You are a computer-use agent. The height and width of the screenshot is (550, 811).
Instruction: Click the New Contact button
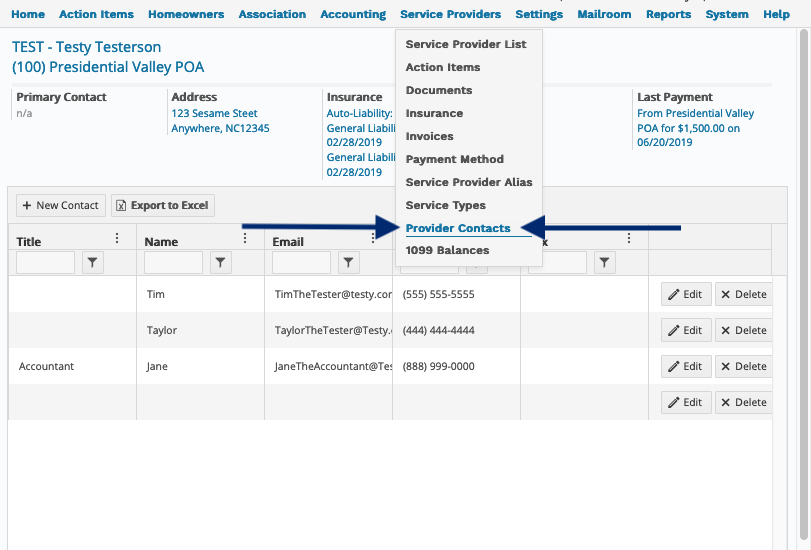pos(61,205)
